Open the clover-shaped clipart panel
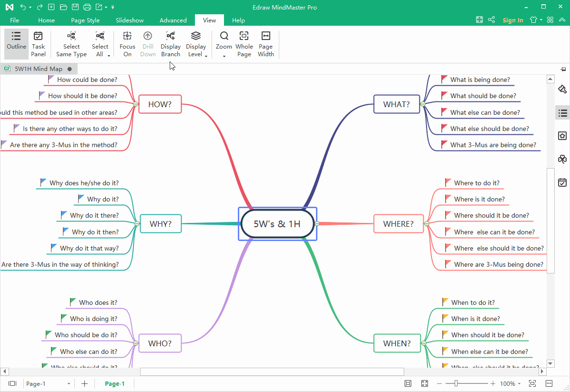 click(x=562, y=159)
